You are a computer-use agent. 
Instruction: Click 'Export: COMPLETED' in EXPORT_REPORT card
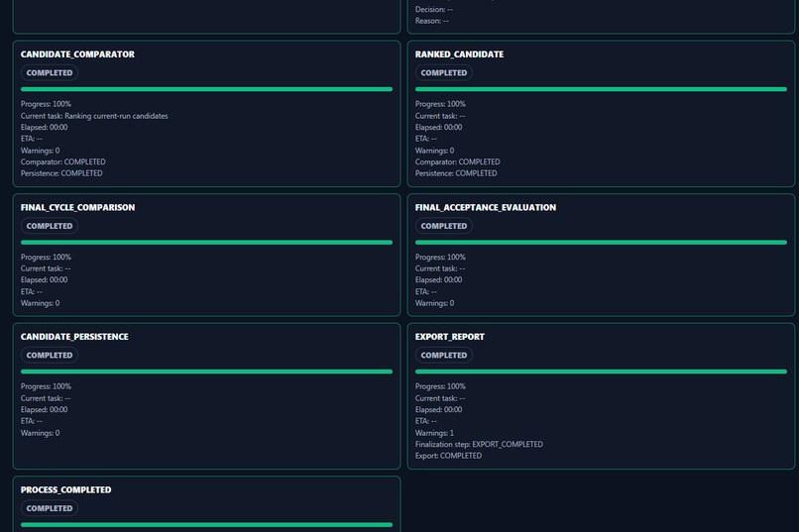448,456
